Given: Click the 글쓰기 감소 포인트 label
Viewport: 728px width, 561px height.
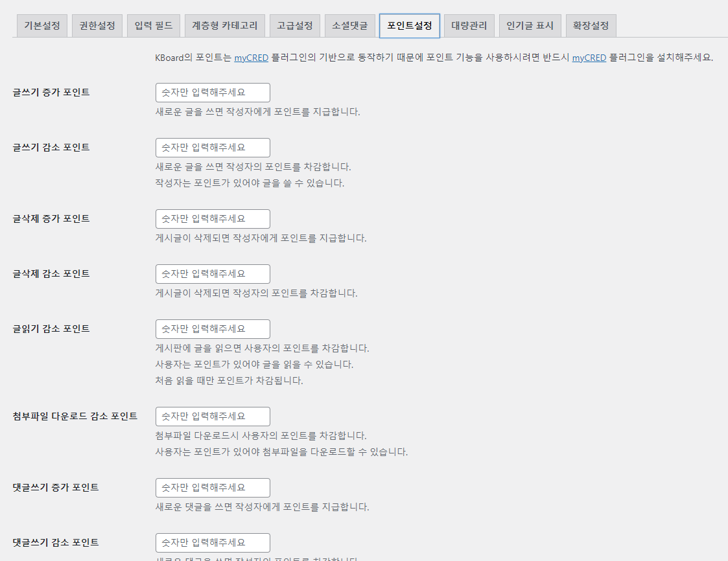Looking at the screenshot, I should pos(51,148).
